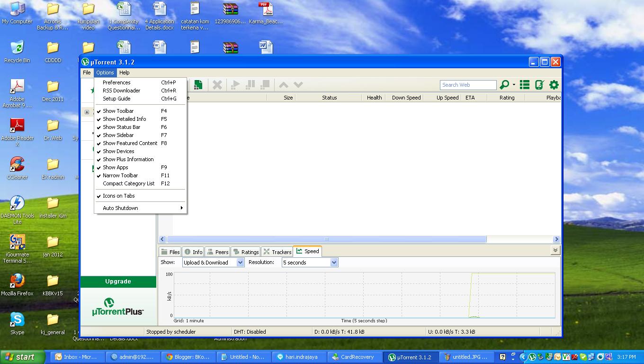Select the Skype desktop icon

pos(17,324)
